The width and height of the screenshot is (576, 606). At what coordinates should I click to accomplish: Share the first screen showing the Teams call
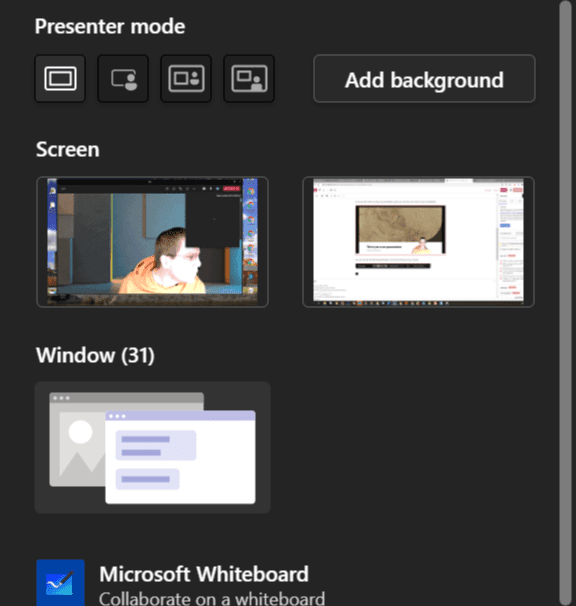coord(152,242)
